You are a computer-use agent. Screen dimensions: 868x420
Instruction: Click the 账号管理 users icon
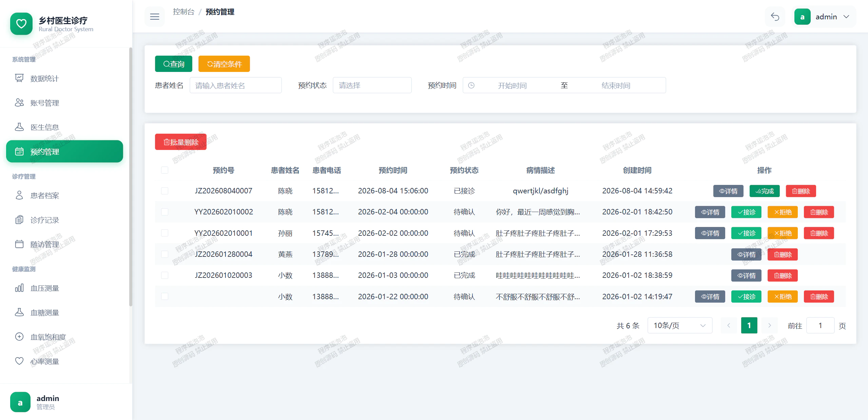coord(19,102)
